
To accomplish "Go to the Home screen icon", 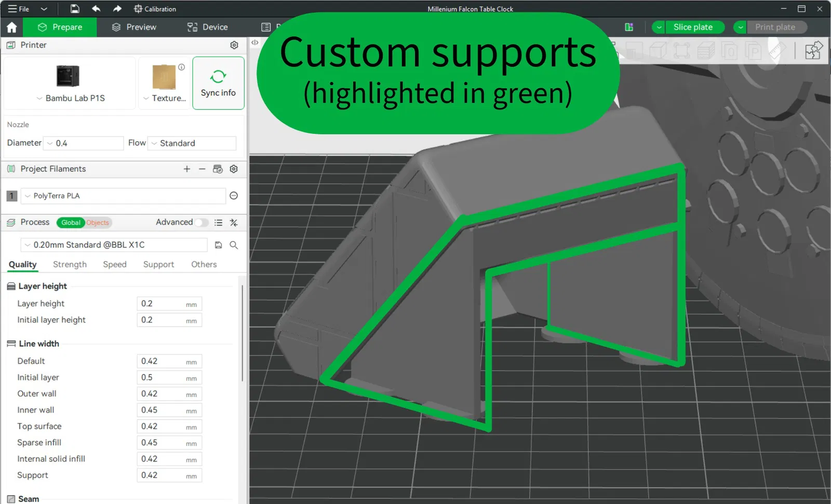I will tap(12, 27).
